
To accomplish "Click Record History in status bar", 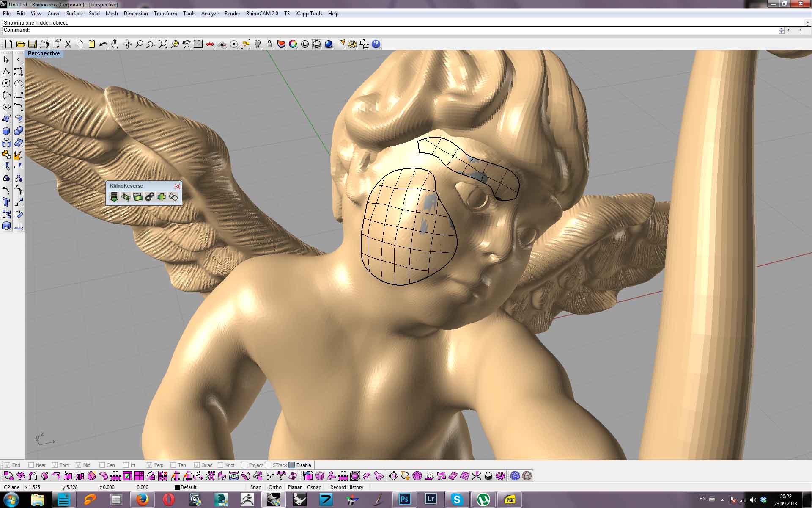I will (x=346, y=487).
